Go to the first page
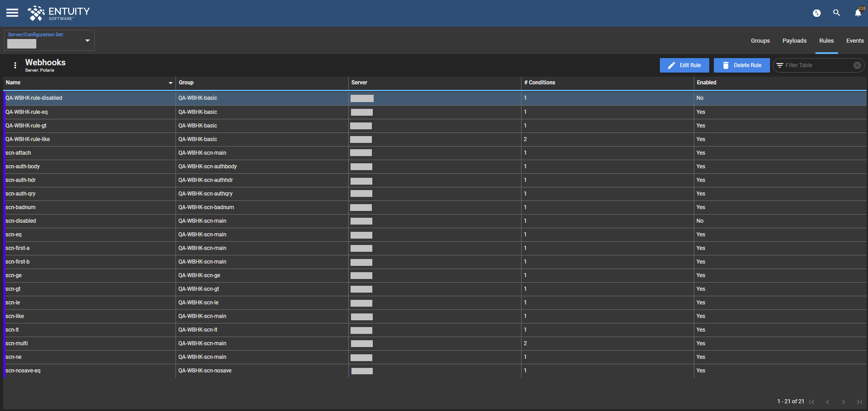Image resolution: width=868 pixels, height=411 pixels. point(812,402)
